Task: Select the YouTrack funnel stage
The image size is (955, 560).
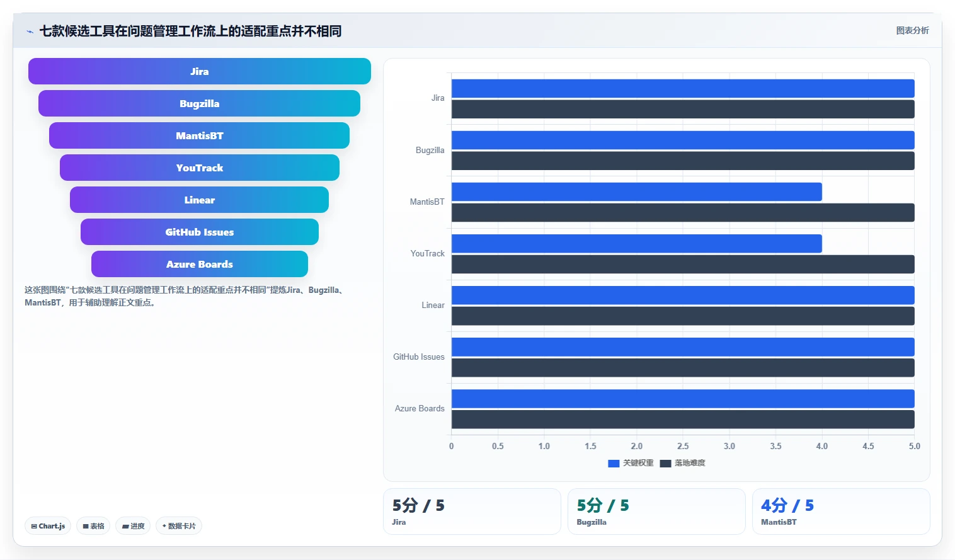Action: pos(200,168)
